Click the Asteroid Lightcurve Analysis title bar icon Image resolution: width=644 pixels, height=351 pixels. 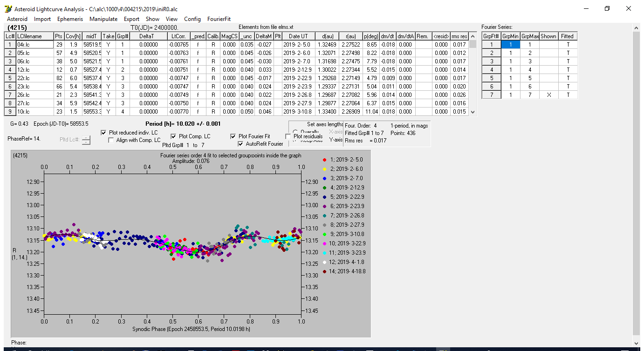(x=8, y=9)
